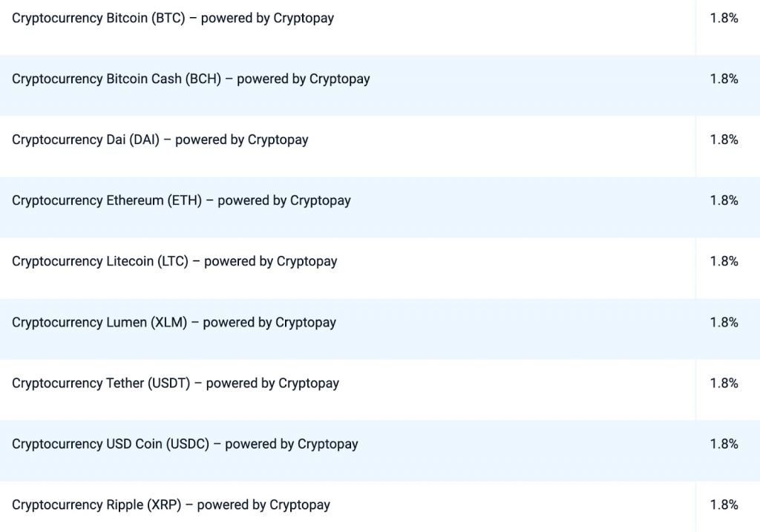Select the Ethereum (ETH) payment method text
Screen dimensions: 760x532
point(181,201)
